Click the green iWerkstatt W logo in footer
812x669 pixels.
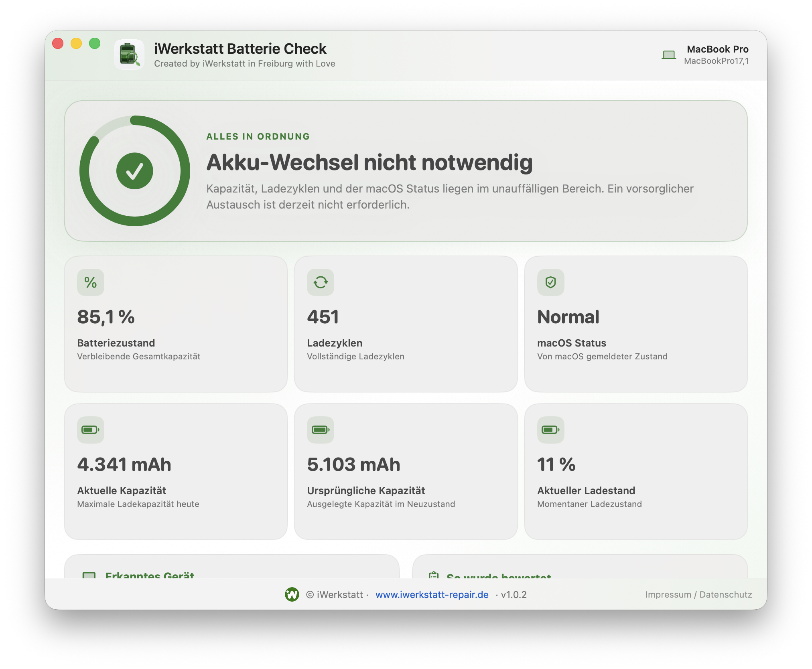(x=292, y=594)
